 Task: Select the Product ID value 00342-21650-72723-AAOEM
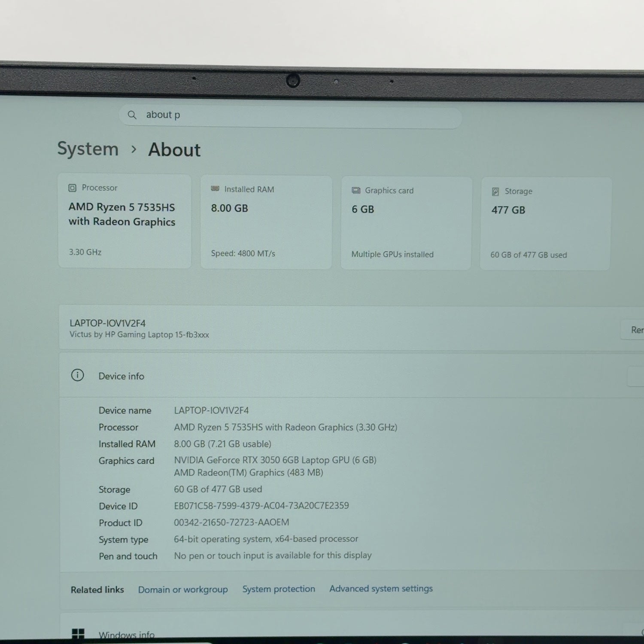pyautogui.click(x=231, y=522)
